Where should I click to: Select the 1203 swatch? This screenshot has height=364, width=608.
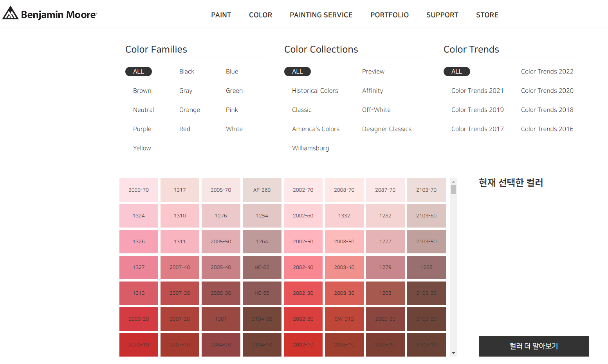tap(385, 293)
